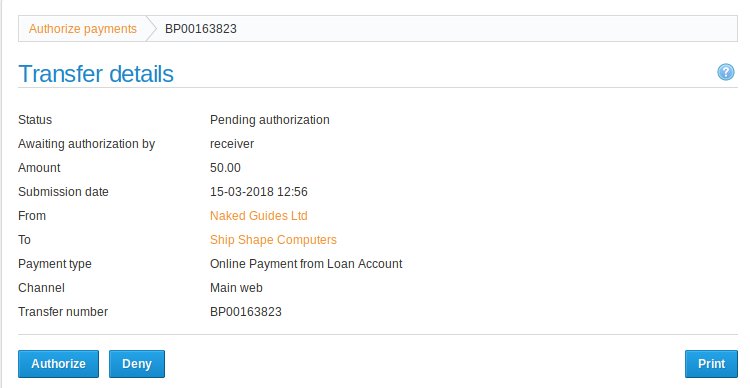The width and height of the screenshot is (750, 388).
Task: Click the Submission date label
Action: coord(63,192)
